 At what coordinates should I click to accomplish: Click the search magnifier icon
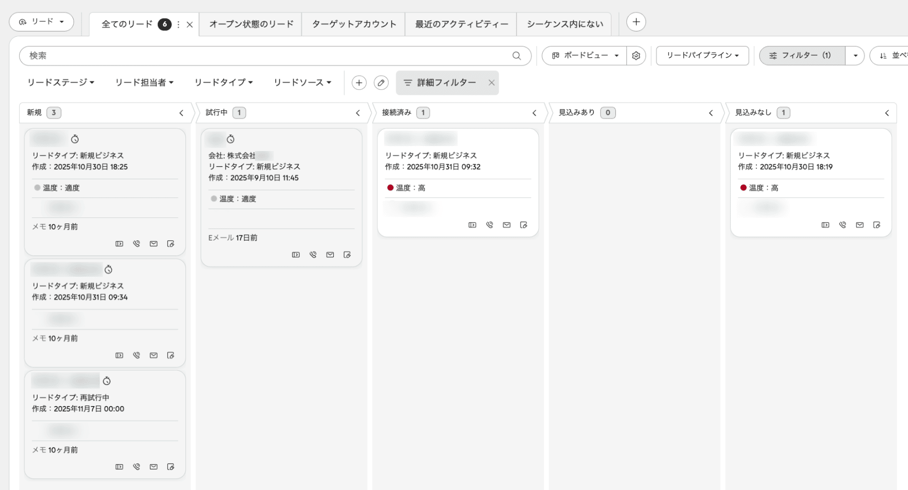point(517,56)
